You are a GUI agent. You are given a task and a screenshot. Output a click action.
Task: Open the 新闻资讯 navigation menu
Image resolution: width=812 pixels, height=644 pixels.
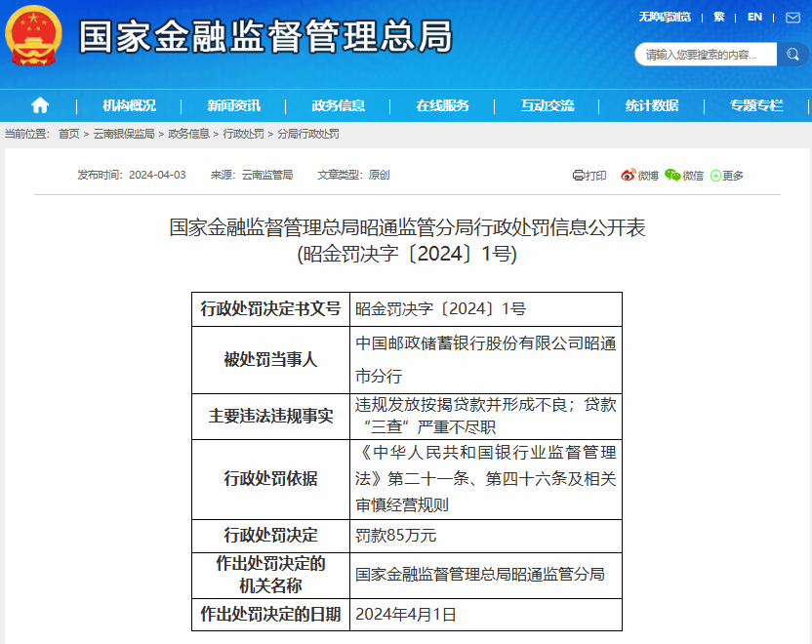[234, 105]
